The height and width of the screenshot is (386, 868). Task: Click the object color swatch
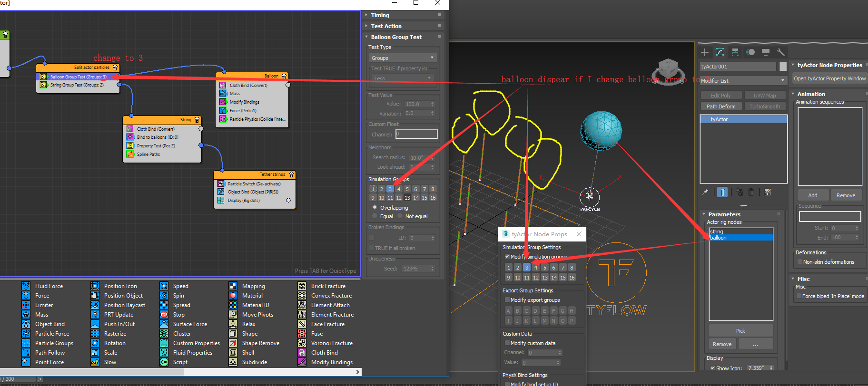pyautogui.click(x=783, y=67)
